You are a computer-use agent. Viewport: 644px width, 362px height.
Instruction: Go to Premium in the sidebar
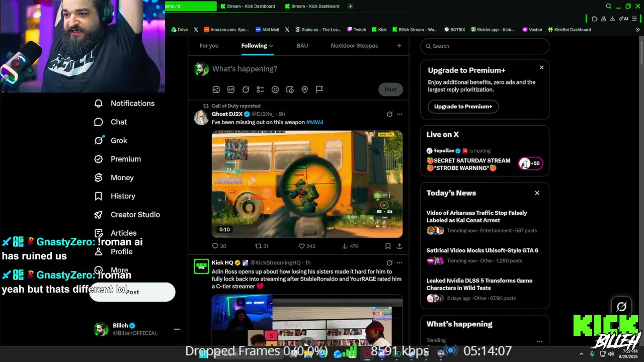(x=118, y=159)
